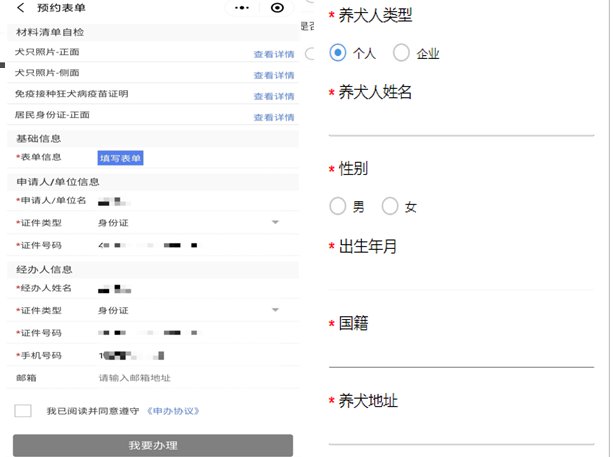
Task: Open the three-dot mini-program menu
Action: (241, 8)
